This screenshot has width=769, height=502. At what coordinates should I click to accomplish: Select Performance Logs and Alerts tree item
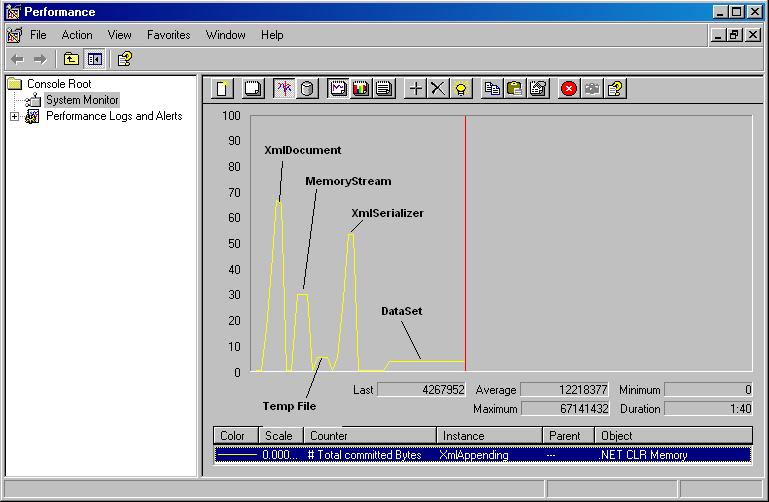click(114, 116)
